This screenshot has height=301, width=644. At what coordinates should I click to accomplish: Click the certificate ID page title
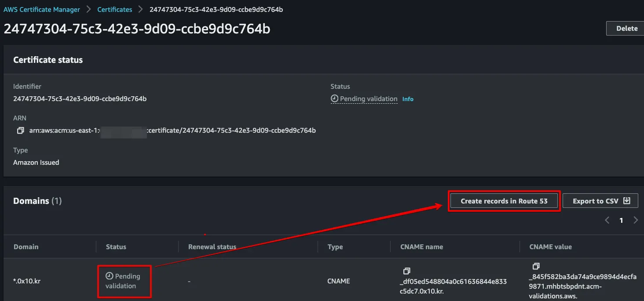[137, 29]
